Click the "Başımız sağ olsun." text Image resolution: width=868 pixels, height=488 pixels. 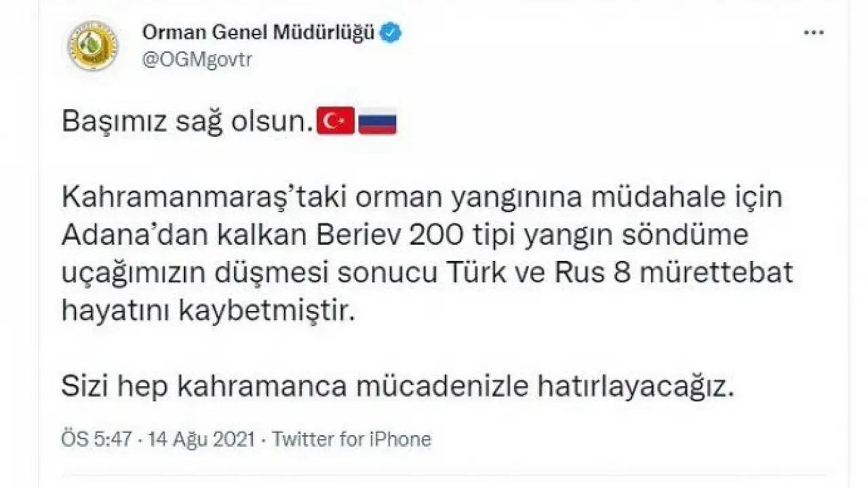click(189, 122)
